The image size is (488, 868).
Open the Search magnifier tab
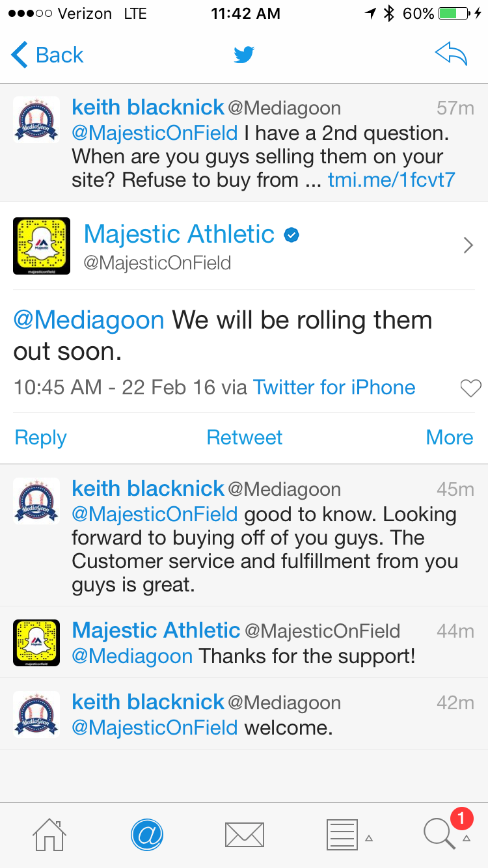point(440,833)
